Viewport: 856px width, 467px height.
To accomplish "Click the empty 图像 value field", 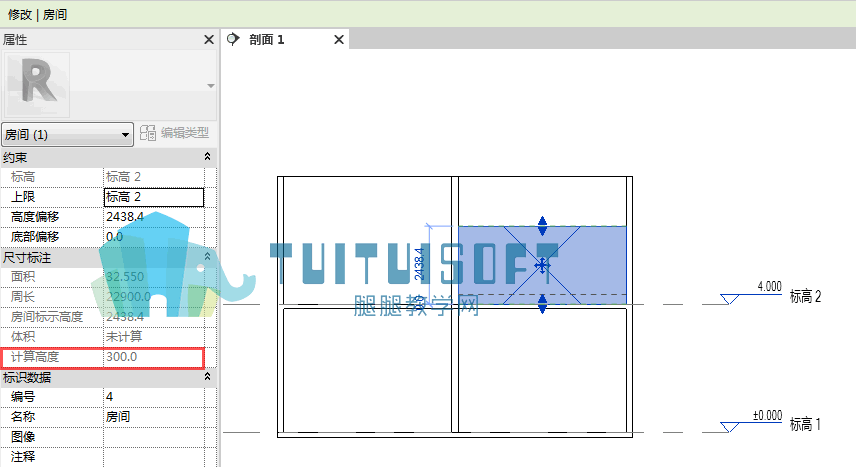I will coord(154,437).
